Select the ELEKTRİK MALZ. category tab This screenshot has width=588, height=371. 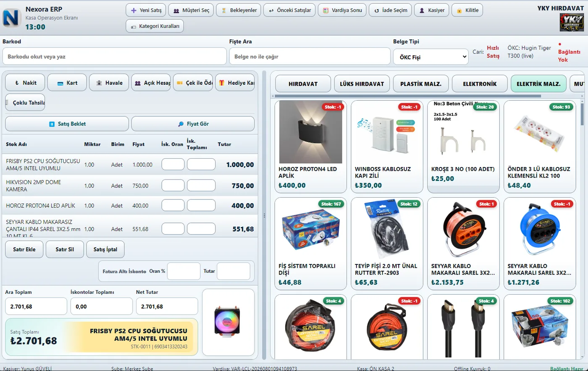click(x=538, y=84)
